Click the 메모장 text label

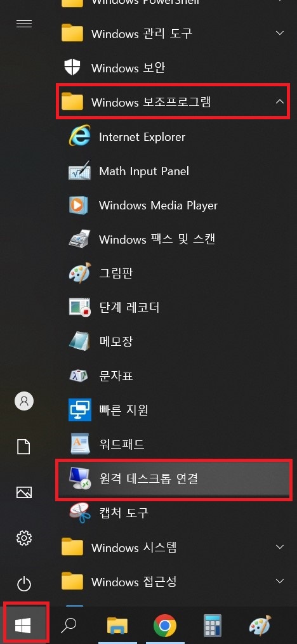tap(116, 341)
